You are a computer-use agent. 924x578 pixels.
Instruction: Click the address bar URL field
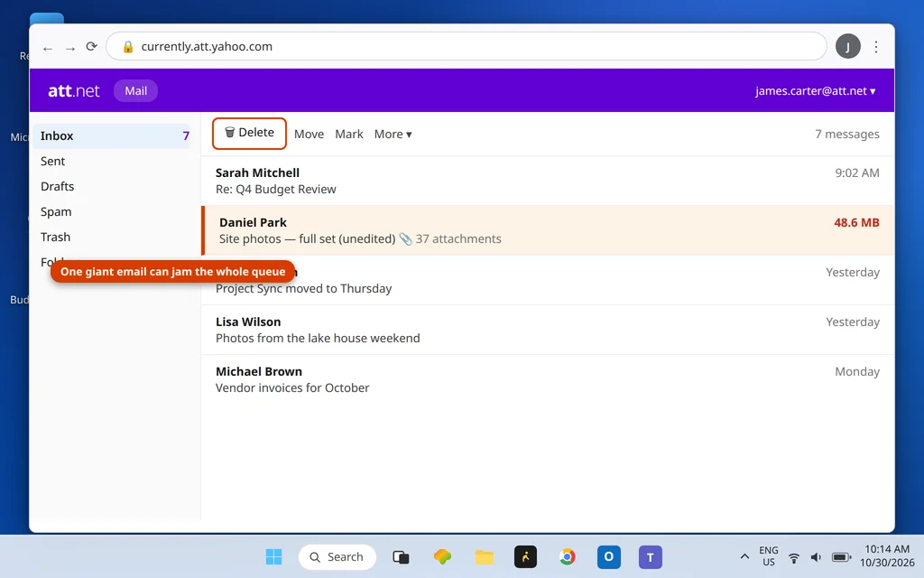click(x=467, y=47)
